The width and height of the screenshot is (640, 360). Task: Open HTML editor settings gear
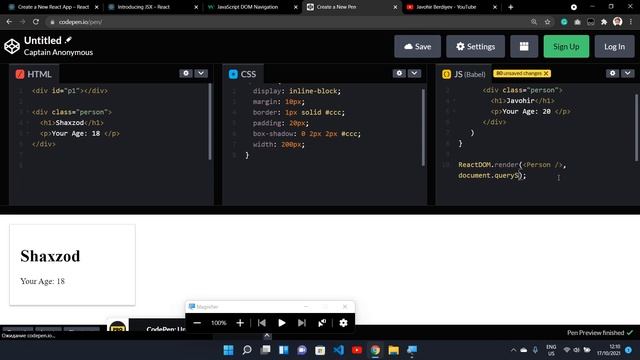click(186, 73)
